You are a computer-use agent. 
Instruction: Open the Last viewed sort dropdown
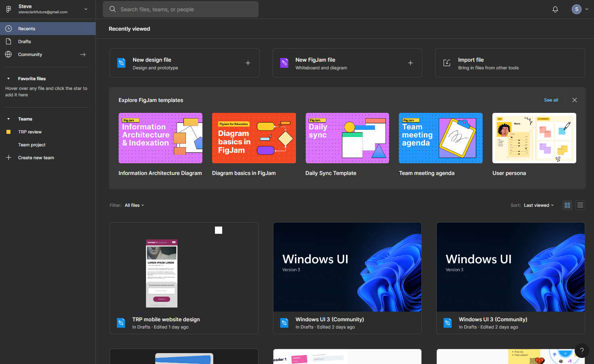[x=538, y=205]
